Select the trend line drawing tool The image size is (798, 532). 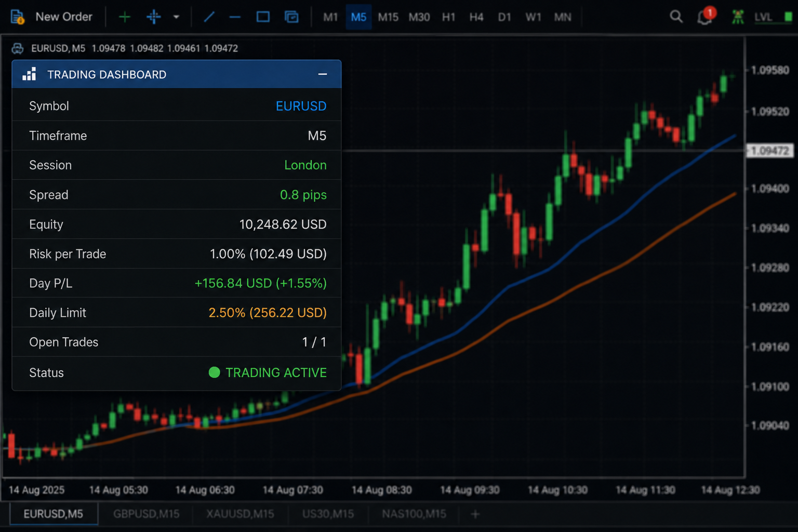click(x=209, y=17)
